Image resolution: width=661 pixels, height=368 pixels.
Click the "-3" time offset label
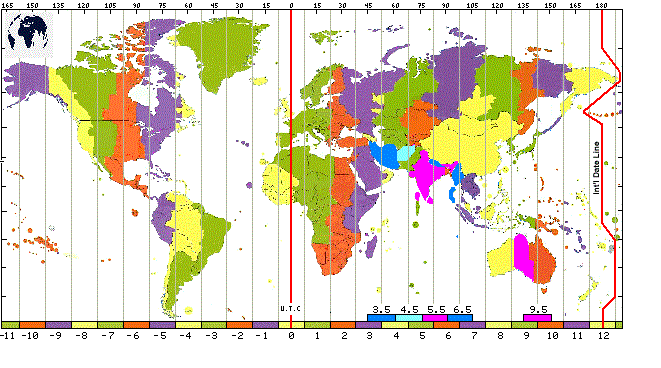tap(212, 336)
